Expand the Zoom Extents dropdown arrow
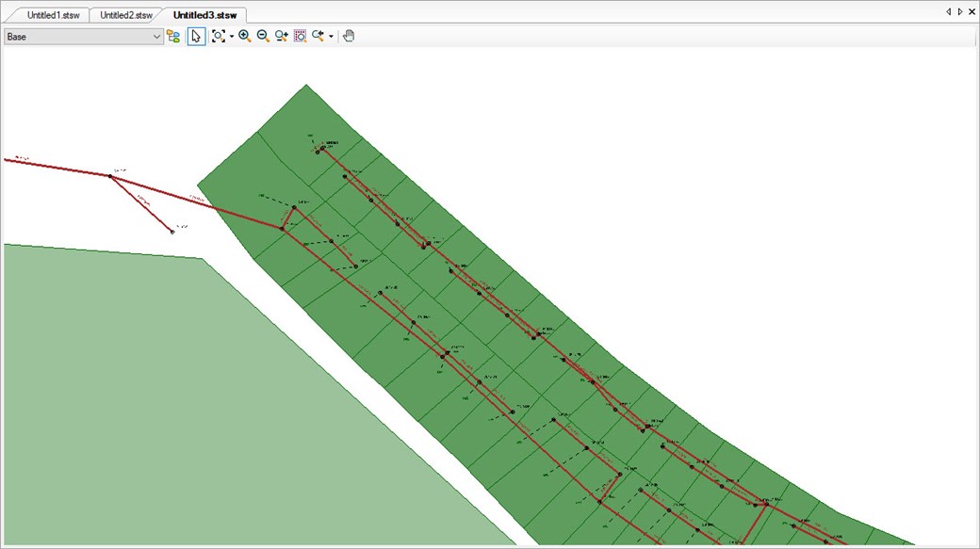Screen dimensions: 980x549 (232, 37)
